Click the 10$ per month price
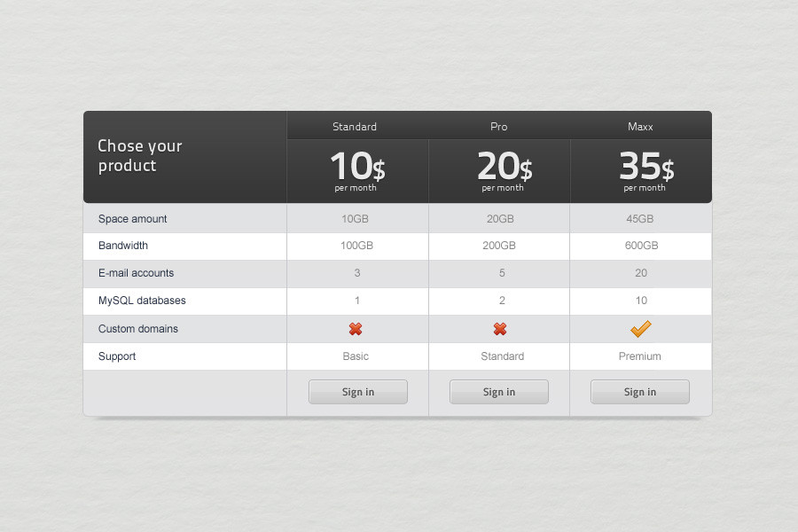The width and height of the screenshot is (798, 532). (357, 171)
